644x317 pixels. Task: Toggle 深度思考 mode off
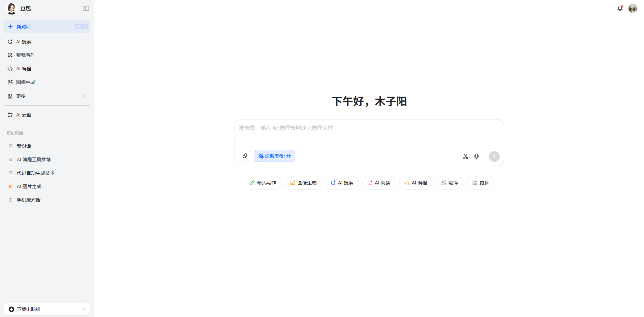pos(274,156)
